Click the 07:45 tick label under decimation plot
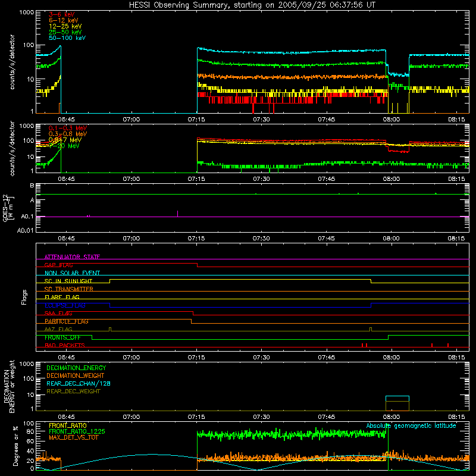The width and height of the screenshot is (476, 476). (326, 417)
